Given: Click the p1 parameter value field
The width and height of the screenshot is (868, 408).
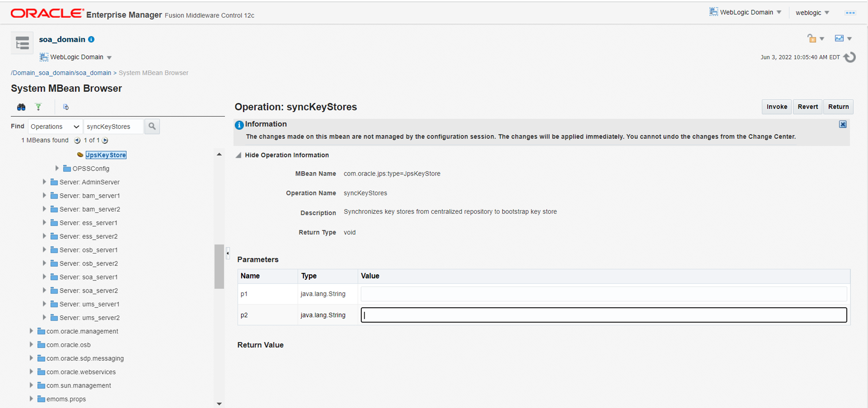Looking at the screenshot, I should click(x=604, y=294).
